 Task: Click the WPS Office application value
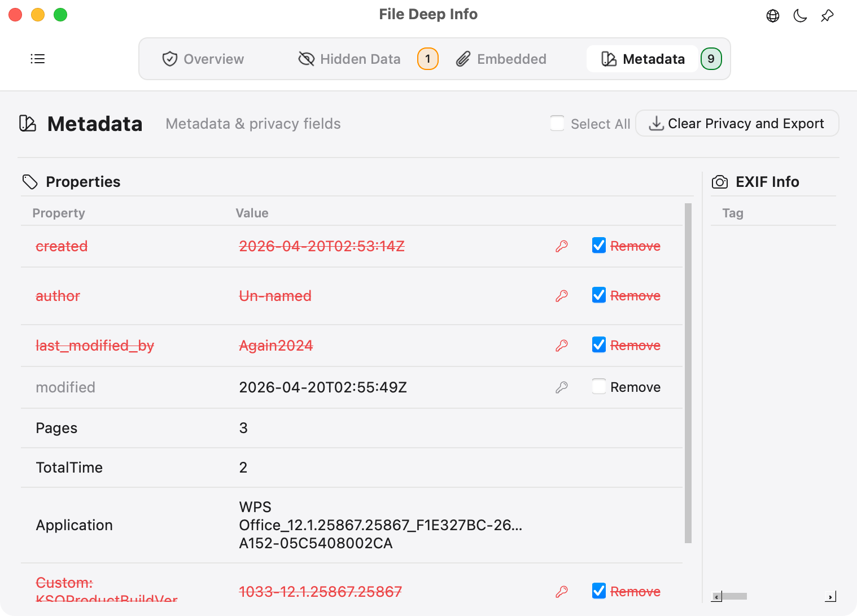[x=381, y=525]
